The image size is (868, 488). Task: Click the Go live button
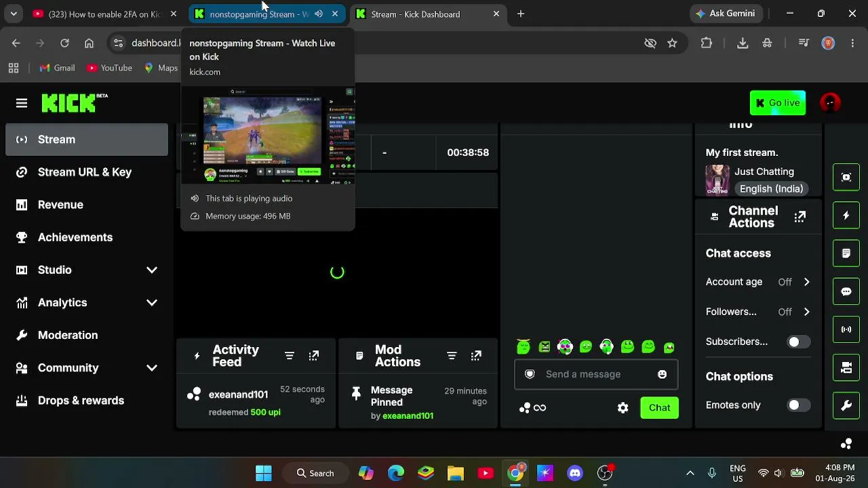point(778,103)
